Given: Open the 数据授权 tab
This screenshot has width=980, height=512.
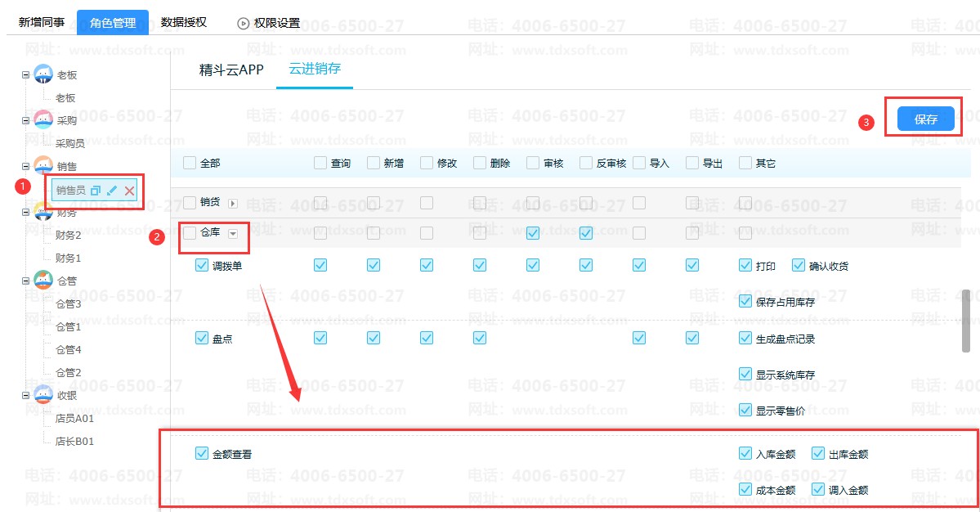Looking at the screenshot, I should pyautogui.click(x=184, y=22).
